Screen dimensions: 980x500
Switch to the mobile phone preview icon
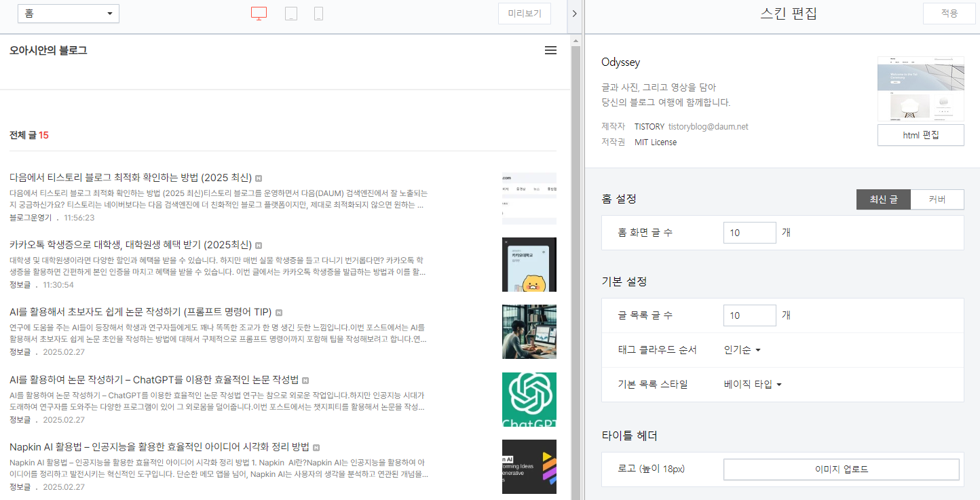click(x=318, y=14)
